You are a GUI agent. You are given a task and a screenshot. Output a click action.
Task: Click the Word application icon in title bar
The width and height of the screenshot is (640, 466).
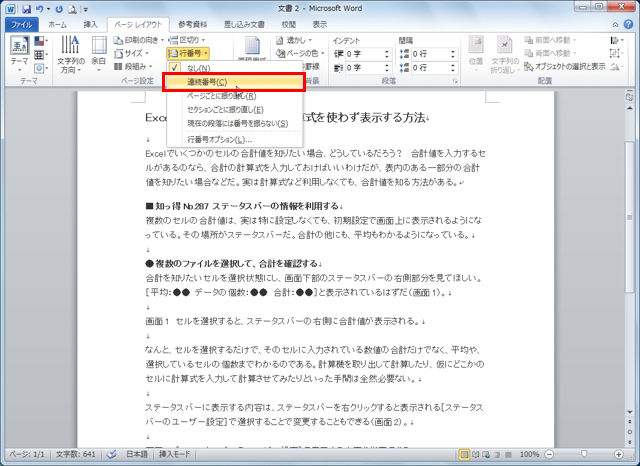tap(10, 9)
